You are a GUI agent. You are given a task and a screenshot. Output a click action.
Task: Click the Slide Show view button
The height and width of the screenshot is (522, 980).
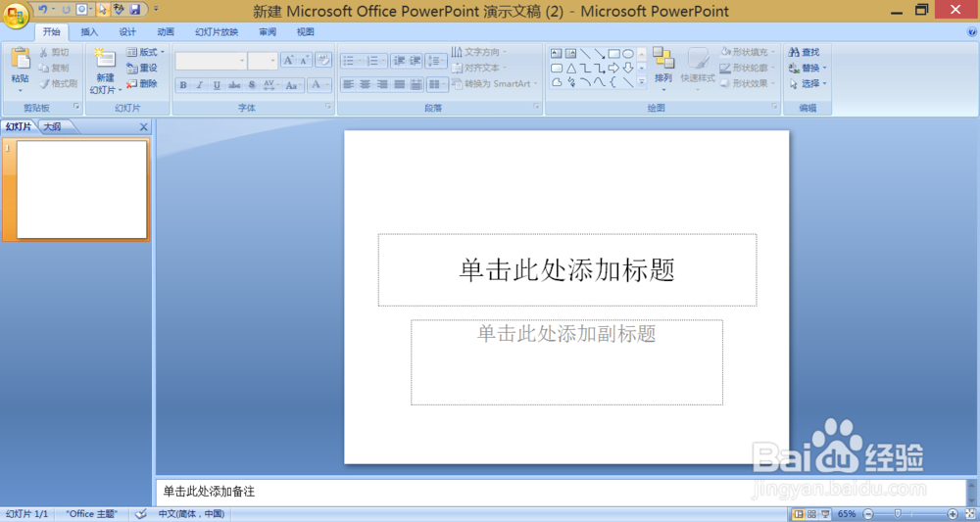(825, 514)
